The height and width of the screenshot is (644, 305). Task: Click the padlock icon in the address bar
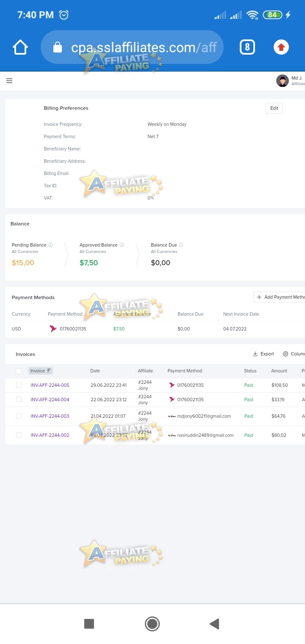click(58, 47)
